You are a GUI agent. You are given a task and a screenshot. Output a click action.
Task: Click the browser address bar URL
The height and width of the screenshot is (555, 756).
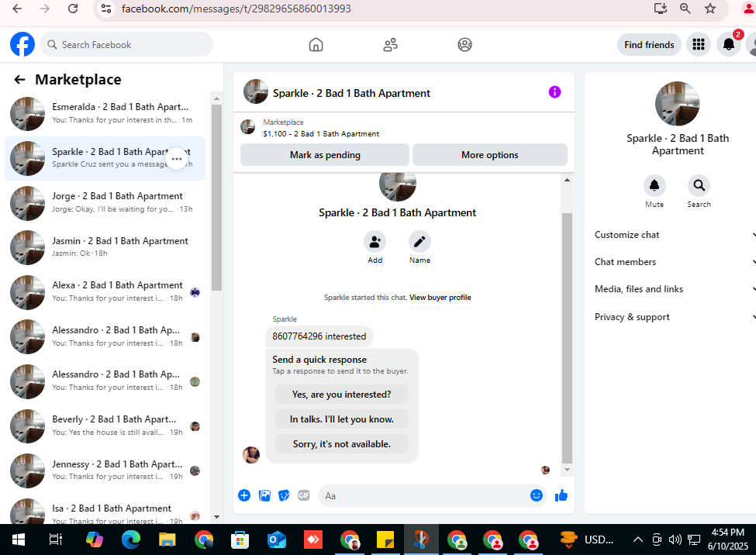click(236, 9)
